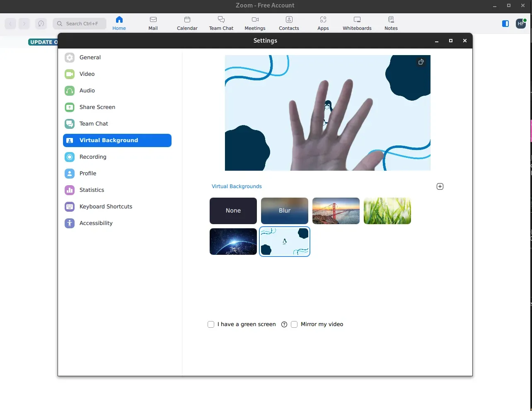Enable I have a green screen
532x411 pixels.
click(x=211, y=324)
